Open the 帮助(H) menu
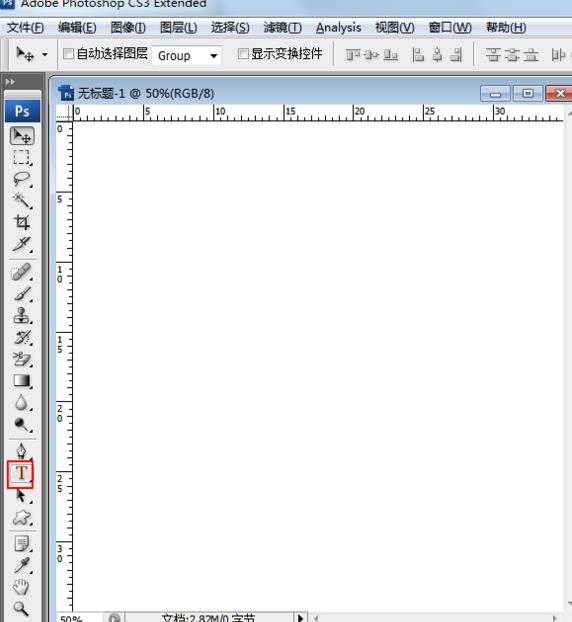The width and height of the screenshot is (572, 622). pyautogui.click(x=506, y=27)
